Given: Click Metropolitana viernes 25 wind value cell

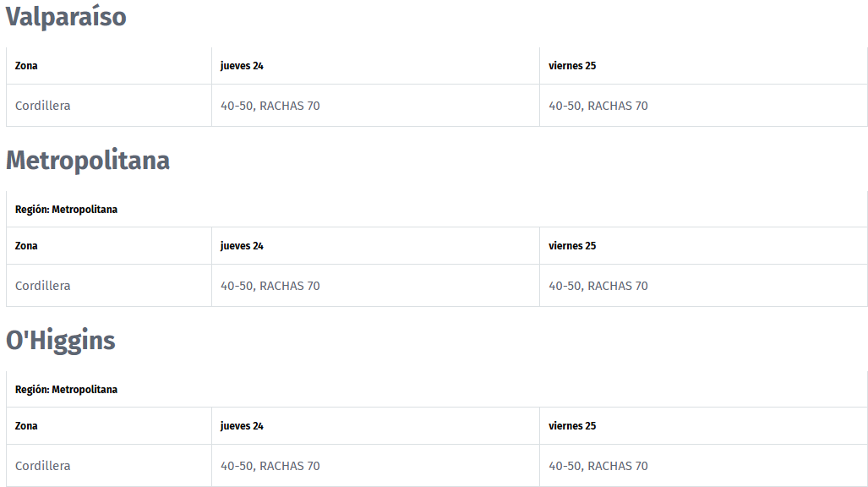Looking at the screenshot, I should [x=703, y=285].
